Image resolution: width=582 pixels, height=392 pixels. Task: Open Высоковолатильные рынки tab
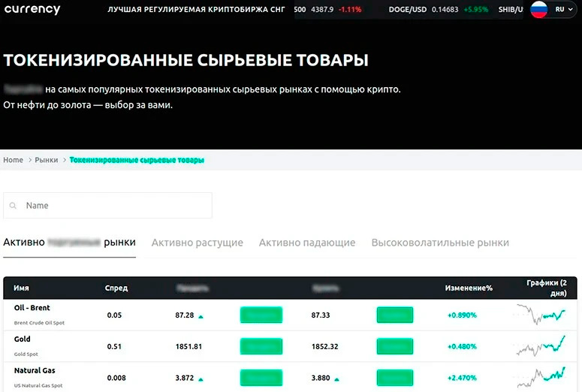440,243
